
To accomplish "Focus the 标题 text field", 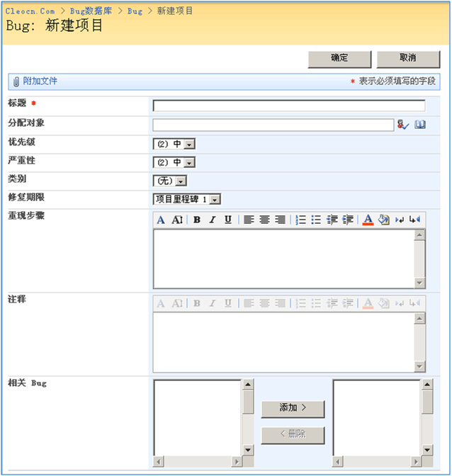I will pyautogui.click(x=289, y=106).
